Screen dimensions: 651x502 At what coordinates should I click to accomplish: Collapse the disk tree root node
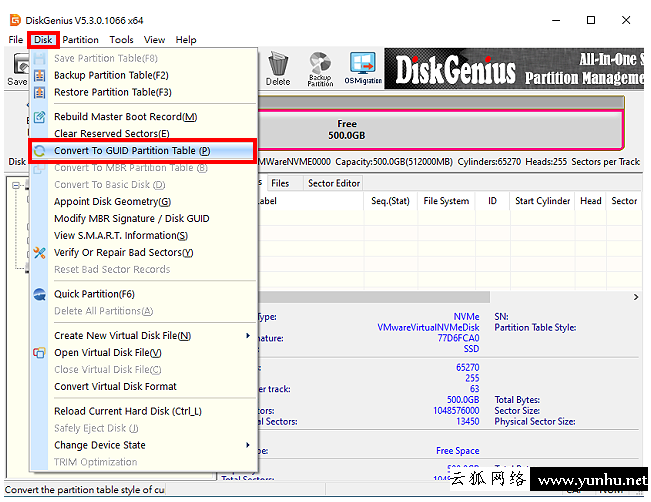tap(16, 185)
